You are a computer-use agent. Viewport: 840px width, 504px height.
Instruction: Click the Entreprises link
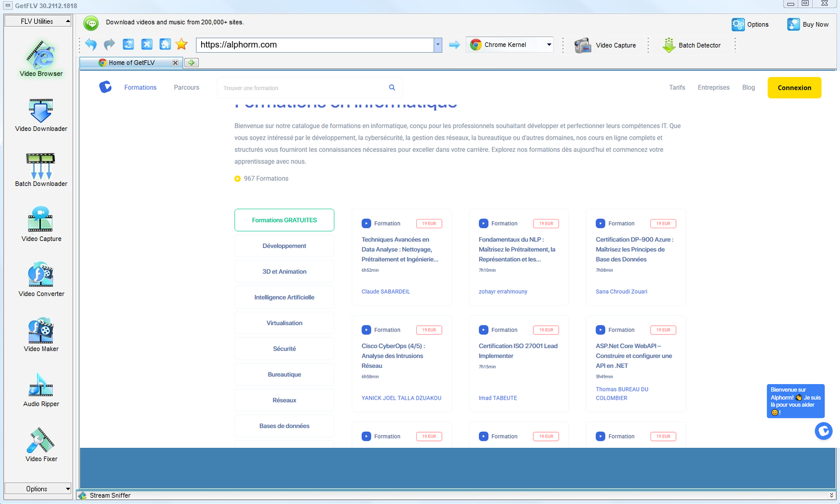tap(714, 87)
